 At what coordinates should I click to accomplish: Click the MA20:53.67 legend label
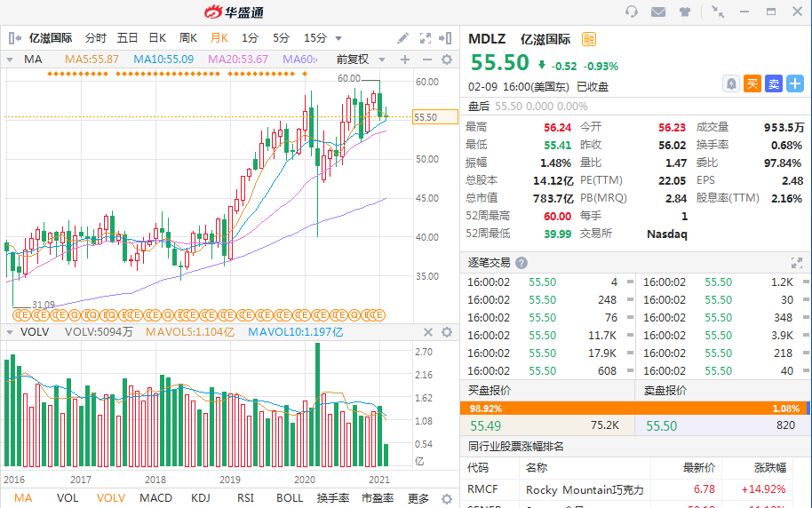click(238, 60)
